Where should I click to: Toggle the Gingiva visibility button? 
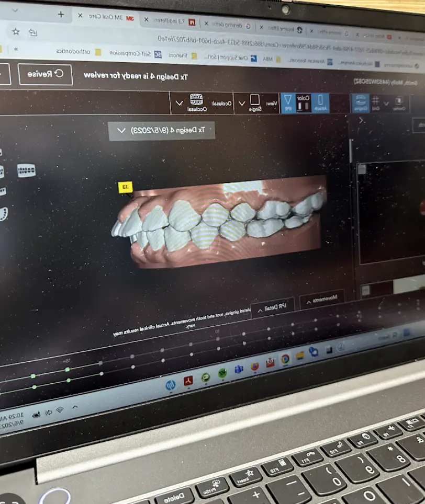360,104
